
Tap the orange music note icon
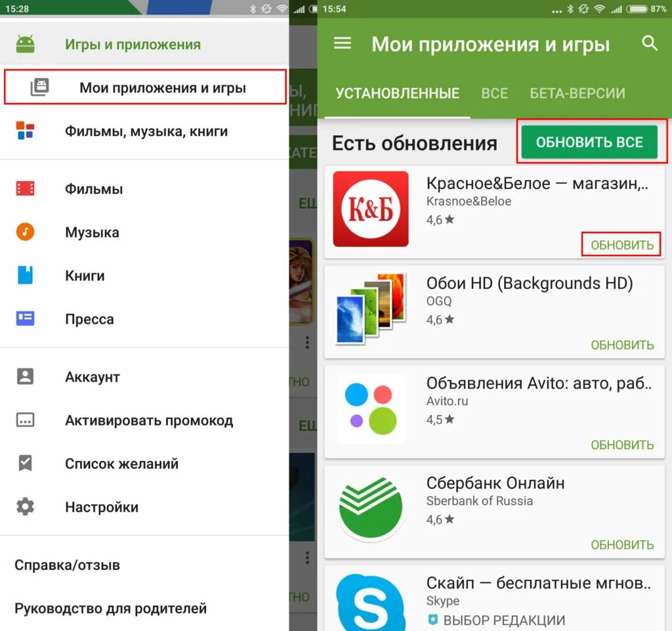26,232
